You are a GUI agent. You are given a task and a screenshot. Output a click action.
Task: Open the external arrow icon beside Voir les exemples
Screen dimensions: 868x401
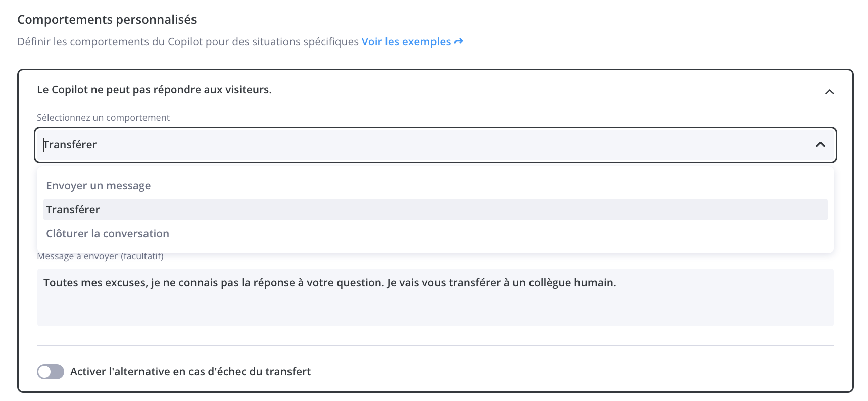tap(459, 41)
